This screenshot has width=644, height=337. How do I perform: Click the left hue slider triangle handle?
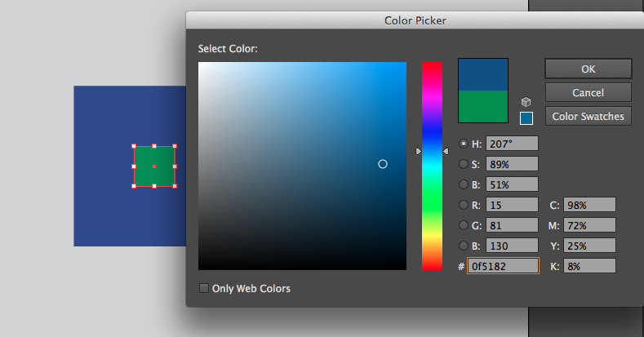pyautogui.click(x=419, y=151)
